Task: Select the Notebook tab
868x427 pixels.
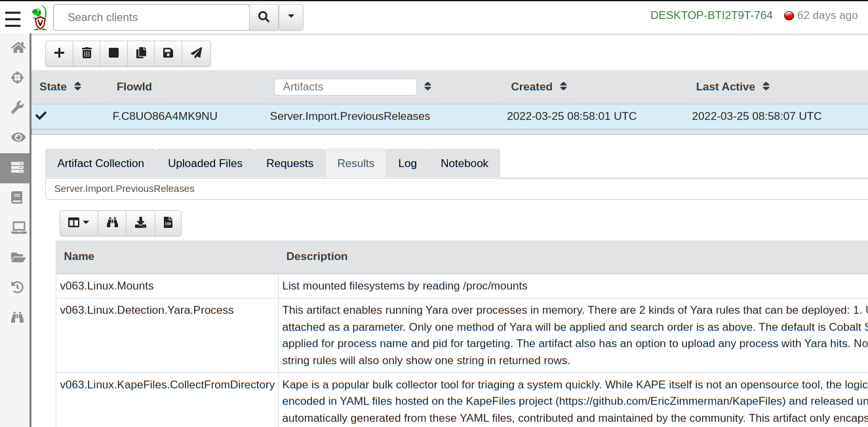Action: click(464, 163)
